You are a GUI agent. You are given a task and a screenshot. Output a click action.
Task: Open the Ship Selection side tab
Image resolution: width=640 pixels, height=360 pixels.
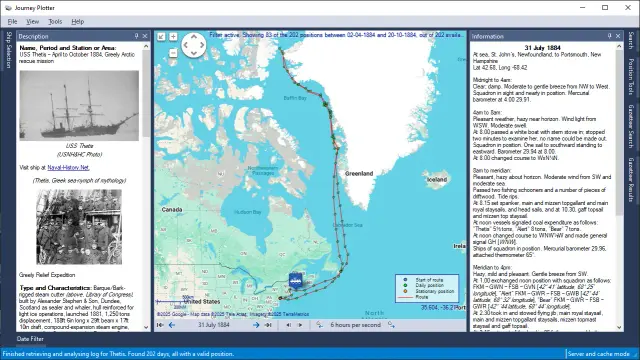(9, 50)
